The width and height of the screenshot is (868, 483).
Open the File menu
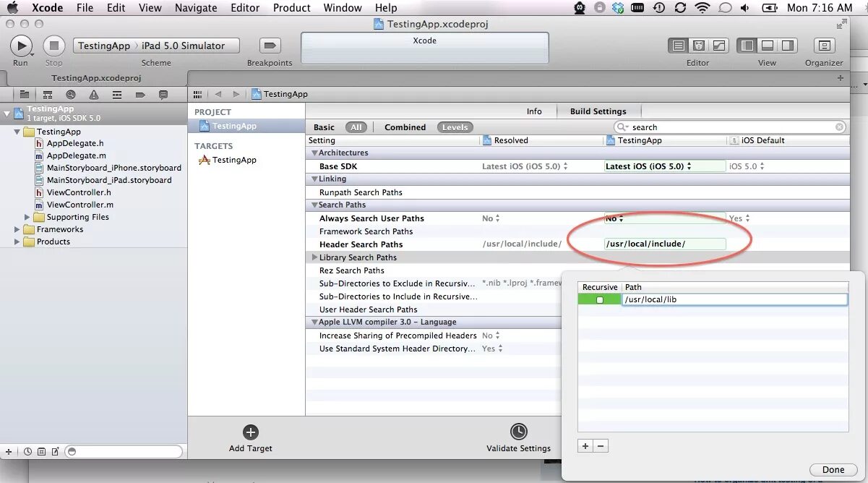(85, 8)
